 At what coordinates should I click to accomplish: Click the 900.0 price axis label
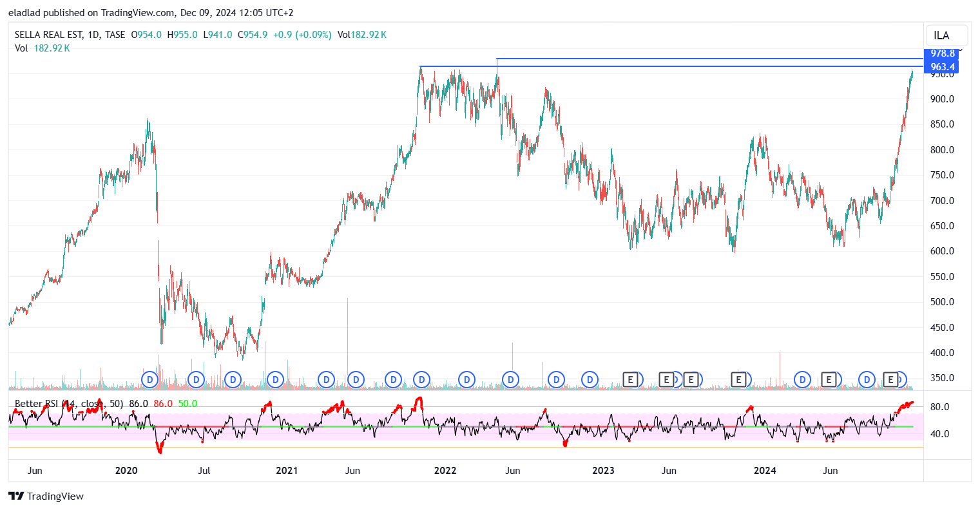[942, 99]
